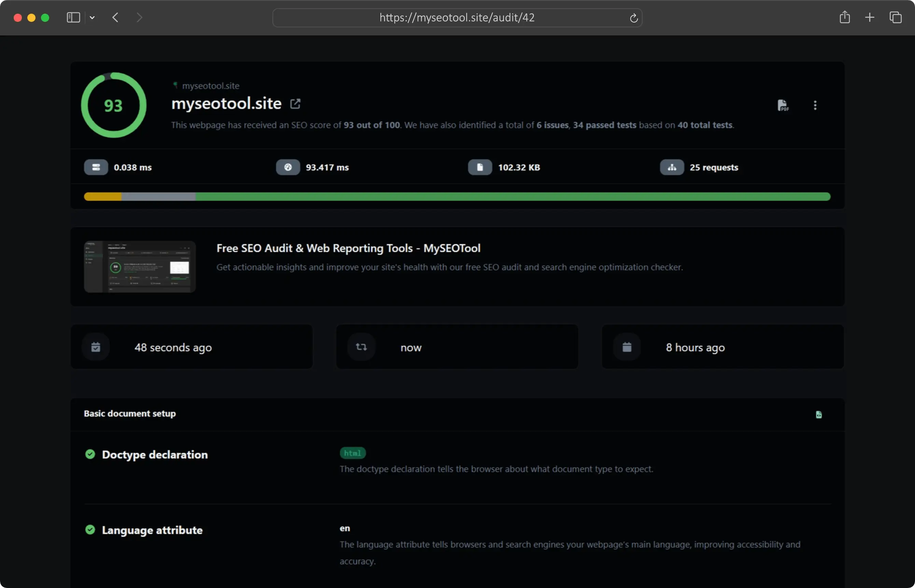This screenshot has height=588, width=915.
Task: Click the URL address bar
Action: [x=457, y=17]
